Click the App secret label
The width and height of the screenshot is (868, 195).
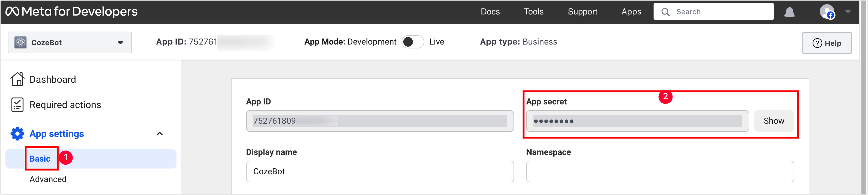point(546,102)
